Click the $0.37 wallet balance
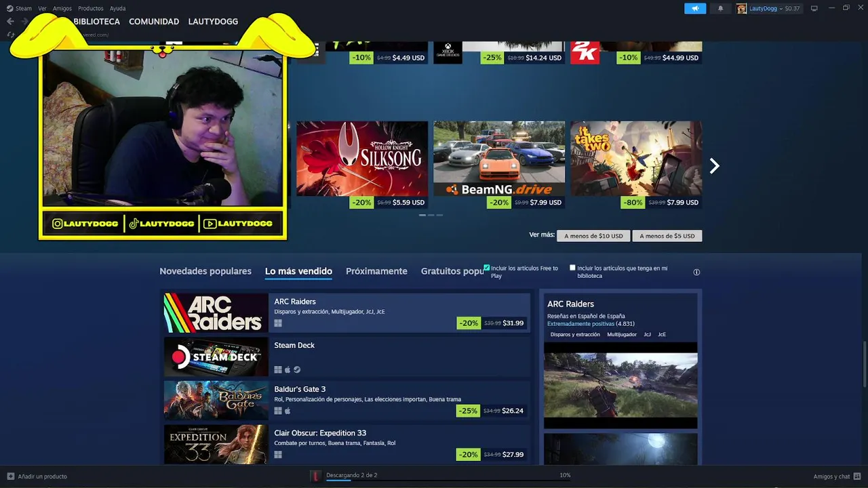The height and width of the screenshot is (488, 868). tap(792, 8)
